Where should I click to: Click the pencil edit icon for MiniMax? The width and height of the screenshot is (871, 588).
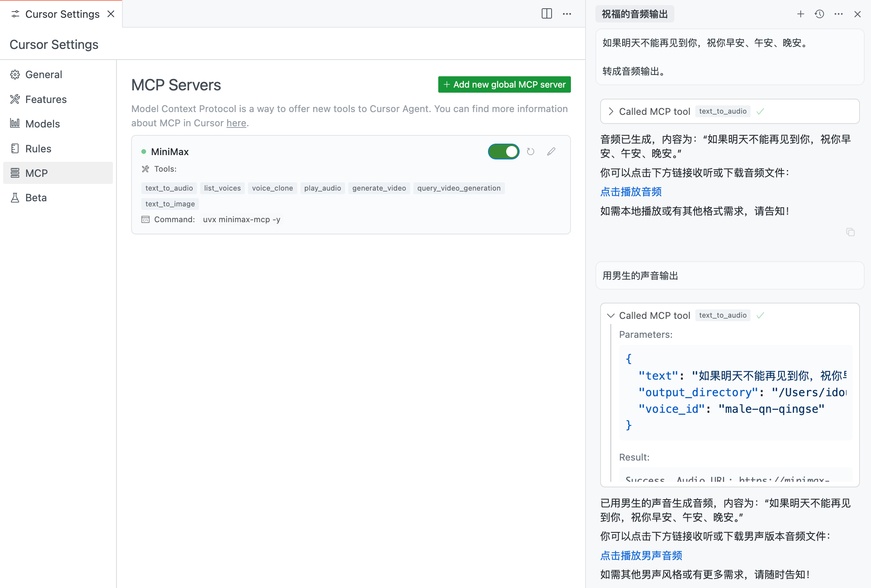click(551, 152)
